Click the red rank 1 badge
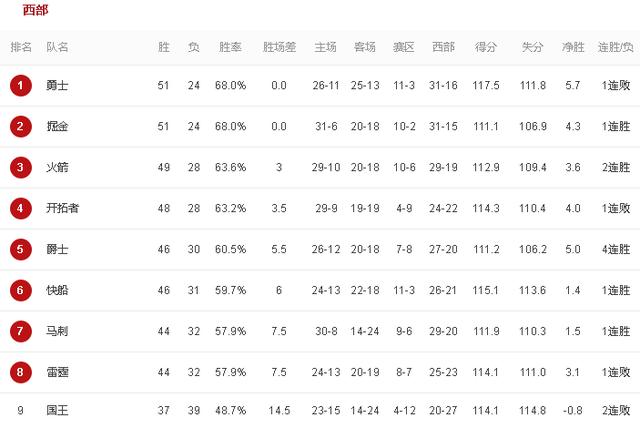 coord(20,86)
